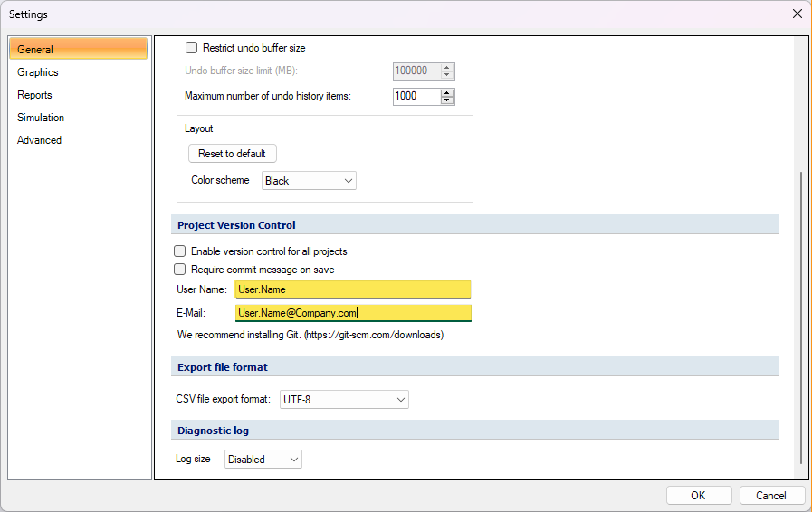Click the User Name input field

coord(353,289)
